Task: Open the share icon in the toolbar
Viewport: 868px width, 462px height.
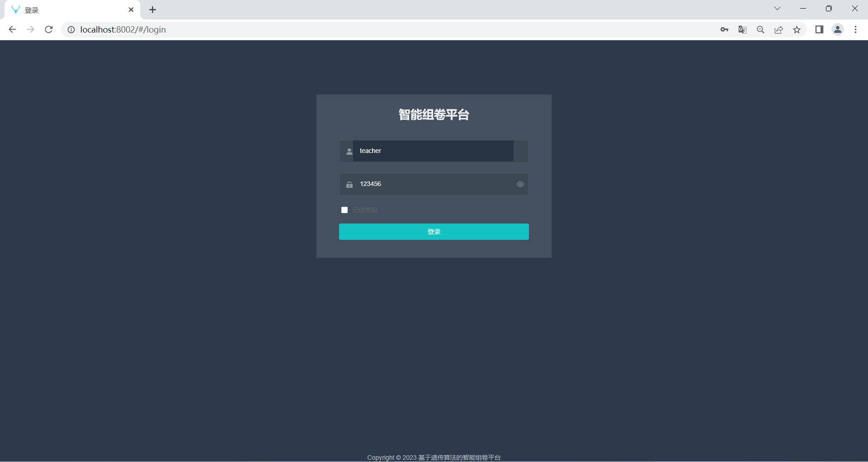Action: 779,29
